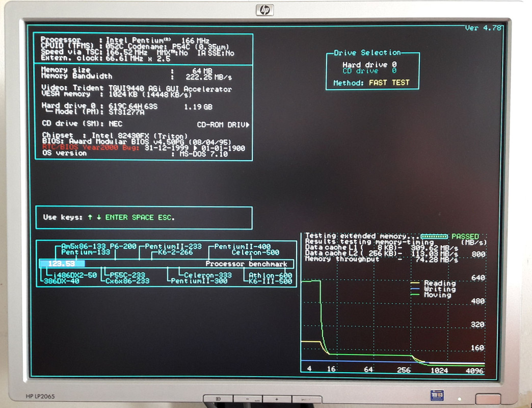Click the green PASSED status
The image size is (532, 408).
[465, 236]
